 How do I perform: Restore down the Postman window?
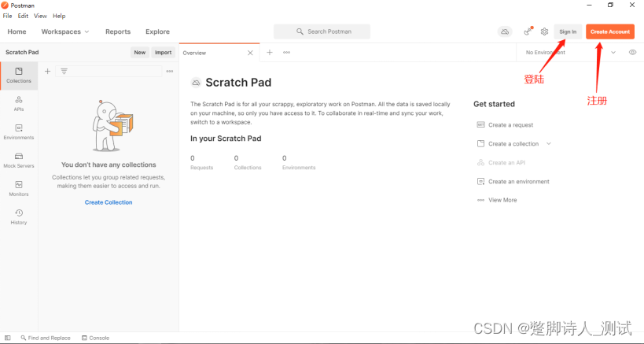610,5
